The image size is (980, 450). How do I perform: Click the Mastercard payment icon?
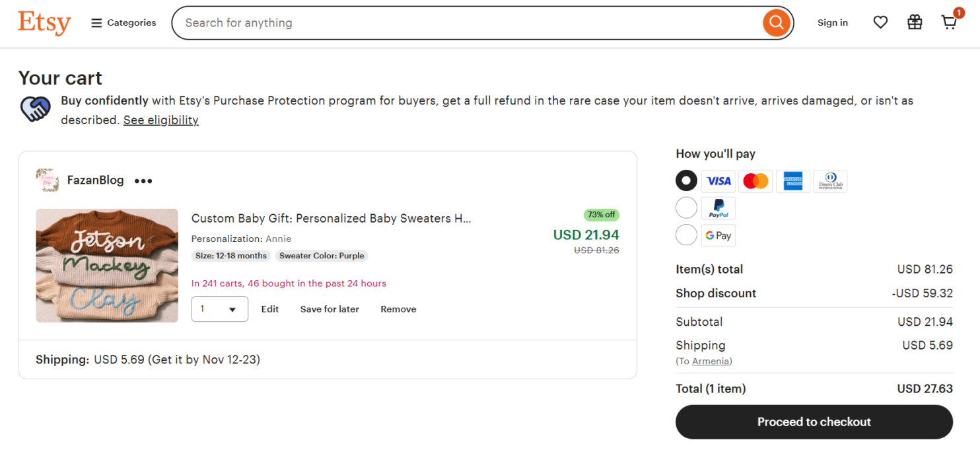coord(755,180)
